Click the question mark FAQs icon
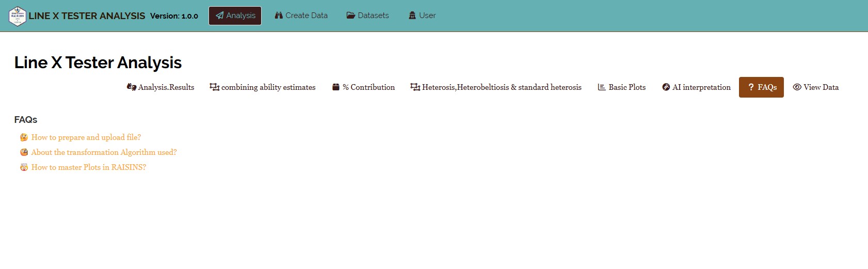 pyautogui.click(x=751, y=87)
